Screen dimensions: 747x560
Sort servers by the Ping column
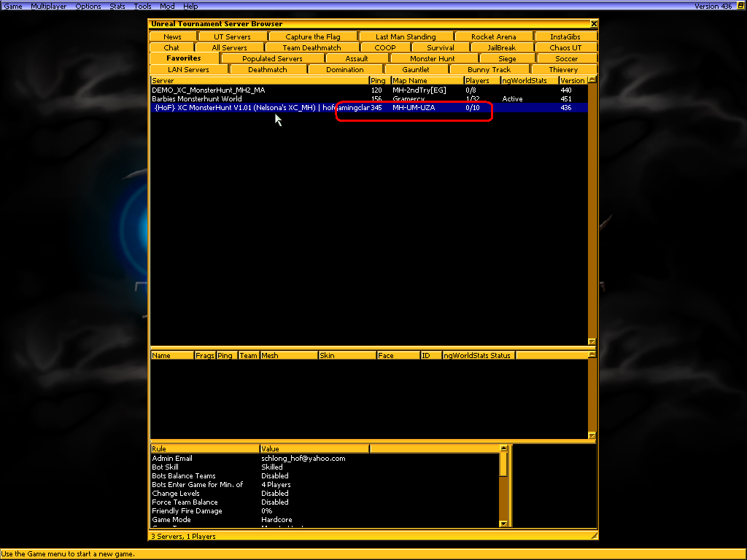click(x=379, y=80)
